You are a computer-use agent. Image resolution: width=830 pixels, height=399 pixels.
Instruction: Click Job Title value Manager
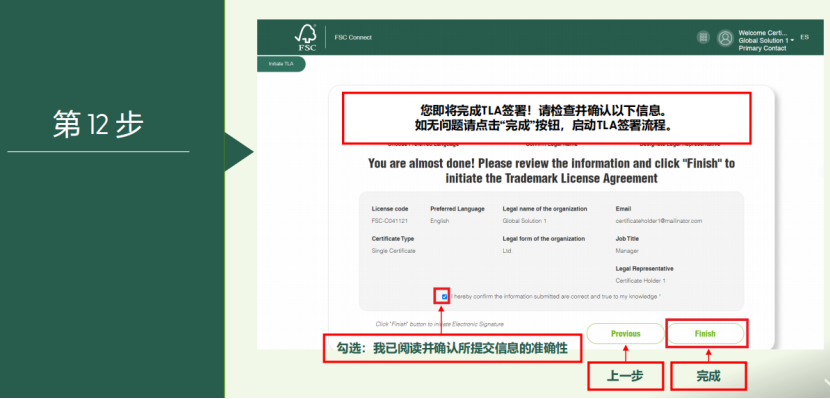click(627, 251)
